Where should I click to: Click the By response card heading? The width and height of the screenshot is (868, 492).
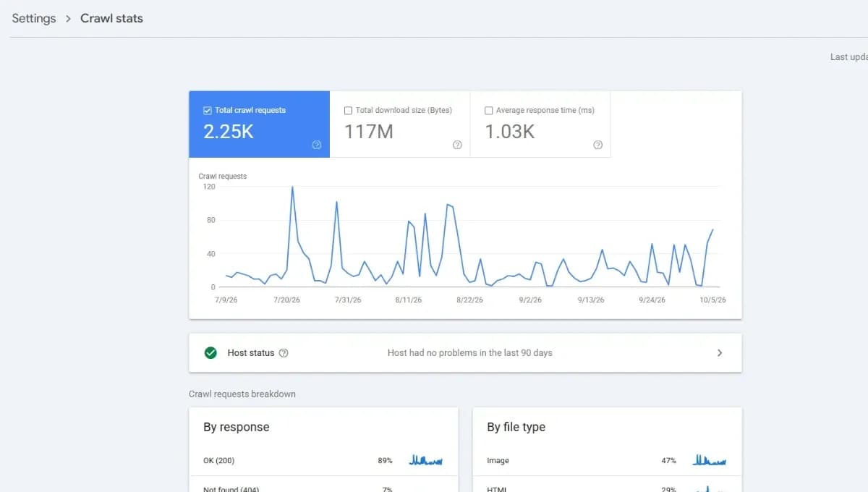237,427
